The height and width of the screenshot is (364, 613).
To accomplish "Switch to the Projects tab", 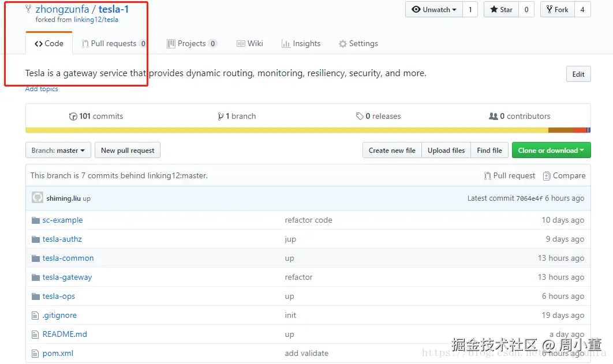I will click(x=192, y=43).
